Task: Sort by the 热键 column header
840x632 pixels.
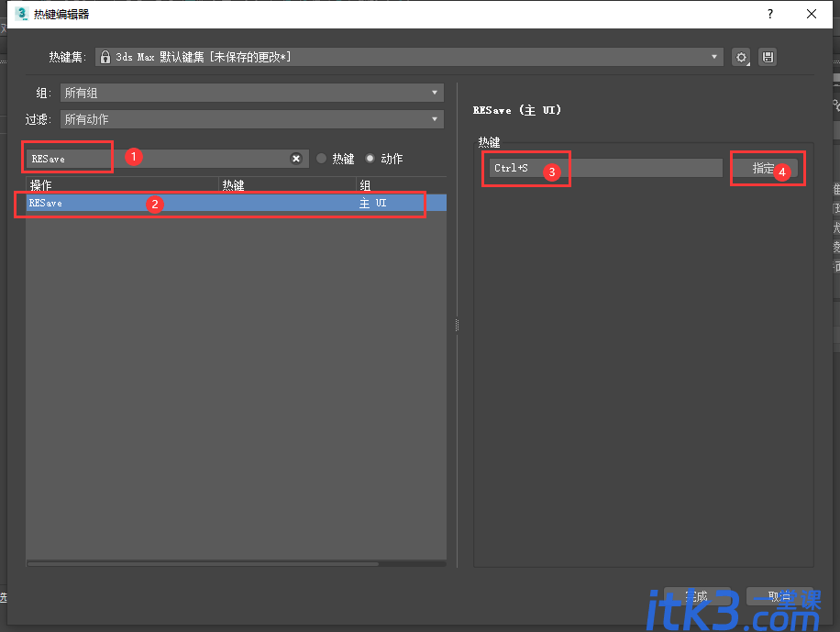Action: 288,185
